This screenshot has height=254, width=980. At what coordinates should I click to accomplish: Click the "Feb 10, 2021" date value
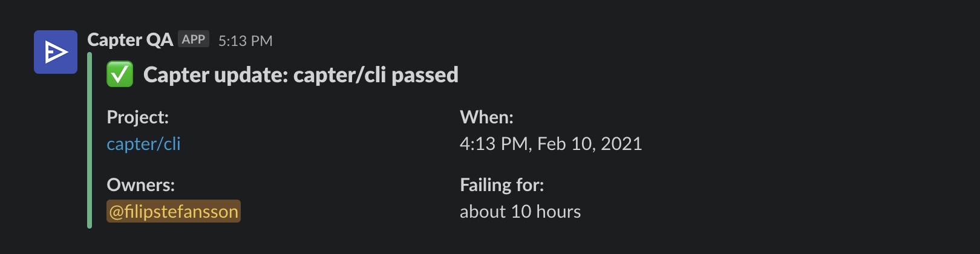(x=590, y=144)
